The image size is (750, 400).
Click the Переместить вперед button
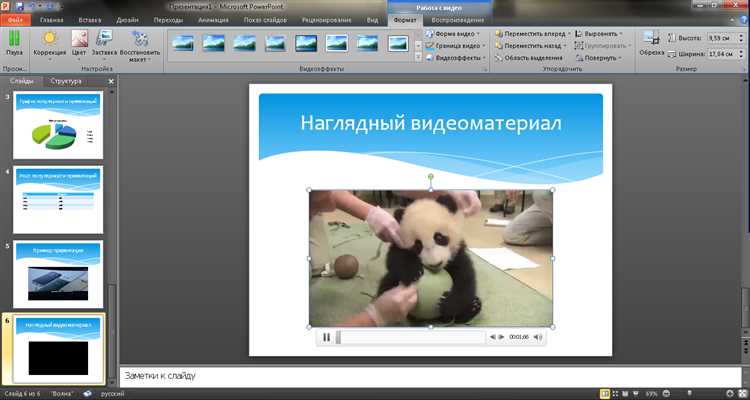[x=533, y=33]
